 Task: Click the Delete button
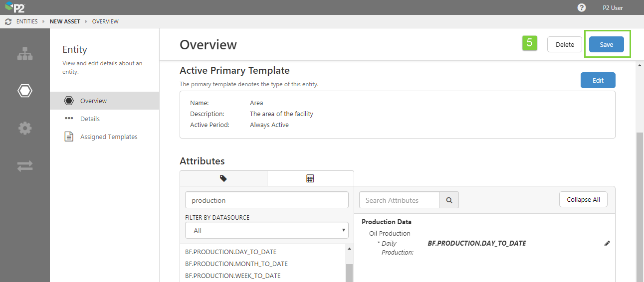coord(565,44)
